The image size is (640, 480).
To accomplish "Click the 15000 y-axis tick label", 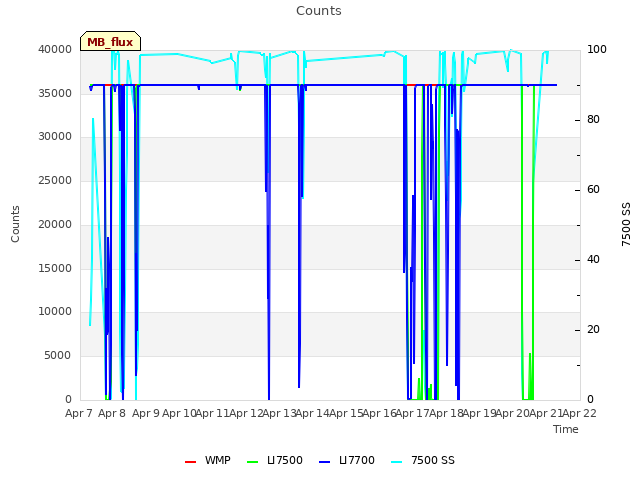I will click(55, 269).
